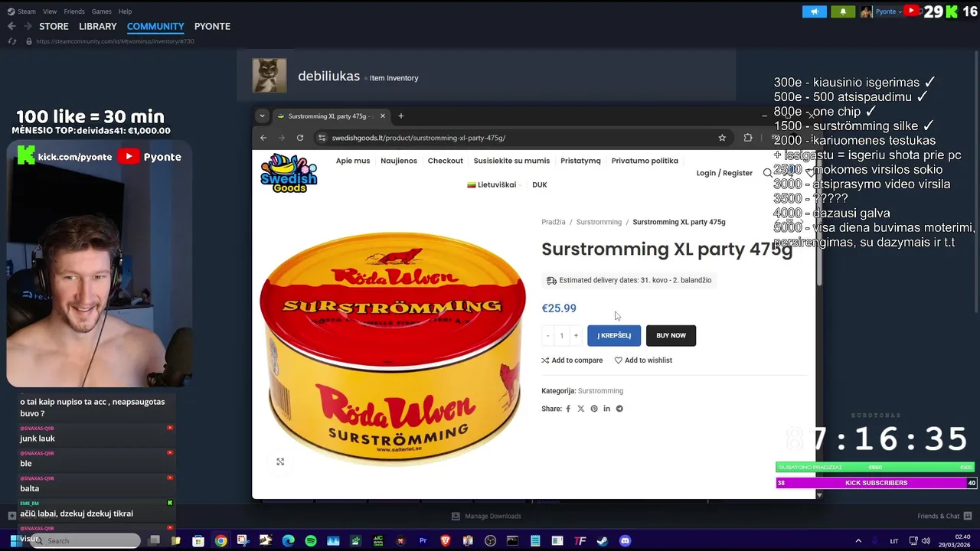The height and width of the screenshot is (551, 980).
Task: Reload the Swedish Goods page in Chrome
Action: [x=300, y=138]
